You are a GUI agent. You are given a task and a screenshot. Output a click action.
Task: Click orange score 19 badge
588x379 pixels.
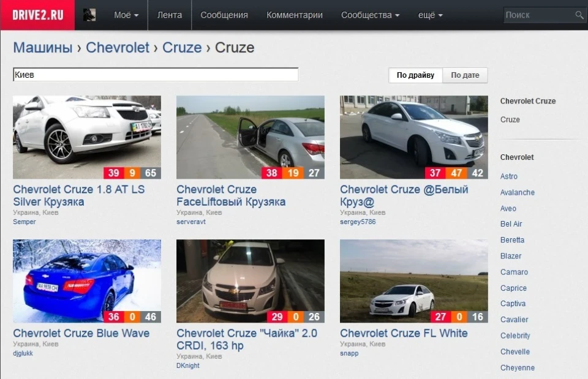point(293,173)
